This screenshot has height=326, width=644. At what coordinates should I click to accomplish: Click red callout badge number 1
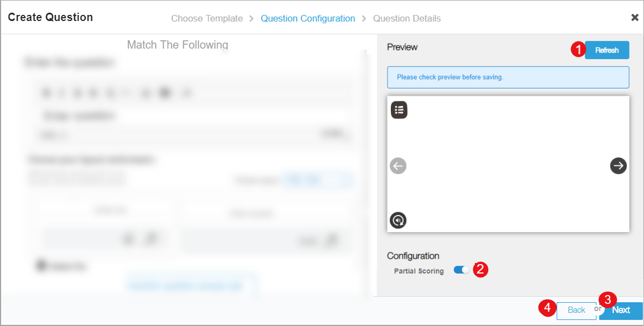point(578,50)
